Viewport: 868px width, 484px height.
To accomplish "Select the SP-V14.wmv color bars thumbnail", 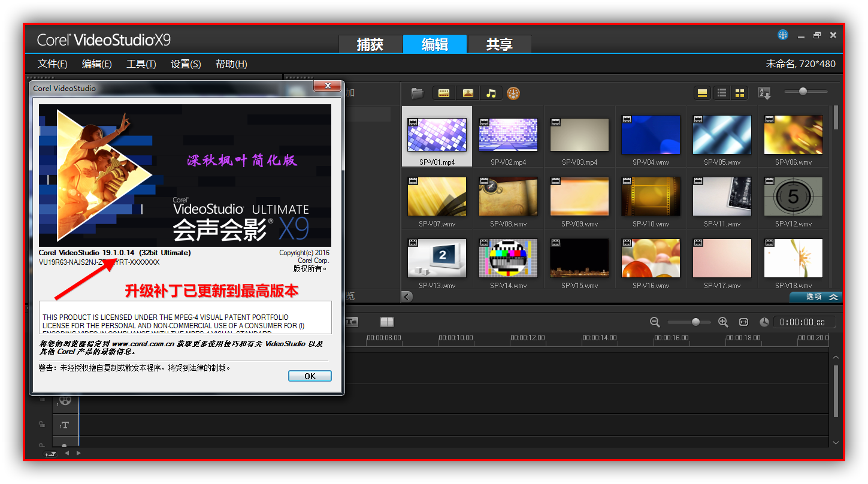I will pos(508,259).
